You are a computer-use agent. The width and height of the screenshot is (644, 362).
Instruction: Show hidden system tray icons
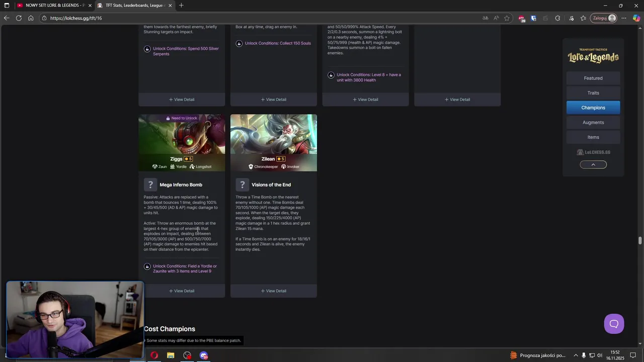tap(576, 355)
